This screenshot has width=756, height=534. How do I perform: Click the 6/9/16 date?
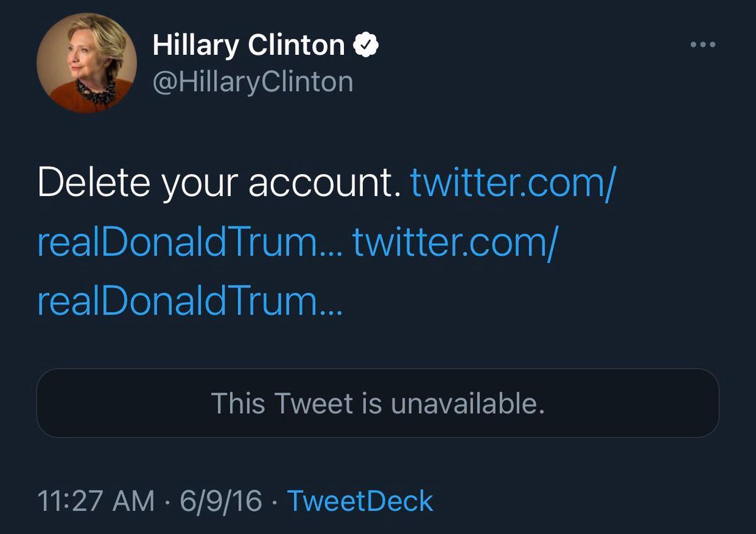[x=220, y=502]
